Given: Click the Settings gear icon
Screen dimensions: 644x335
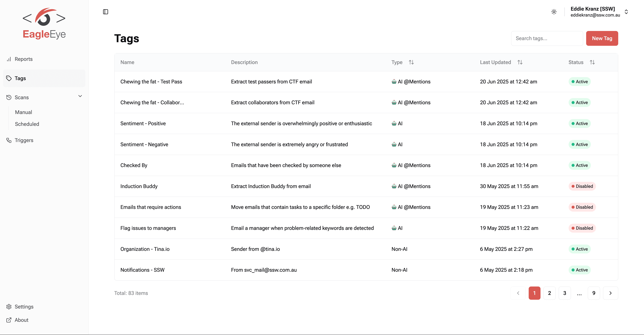Looking at the screenshot, I should click(9, 307).
